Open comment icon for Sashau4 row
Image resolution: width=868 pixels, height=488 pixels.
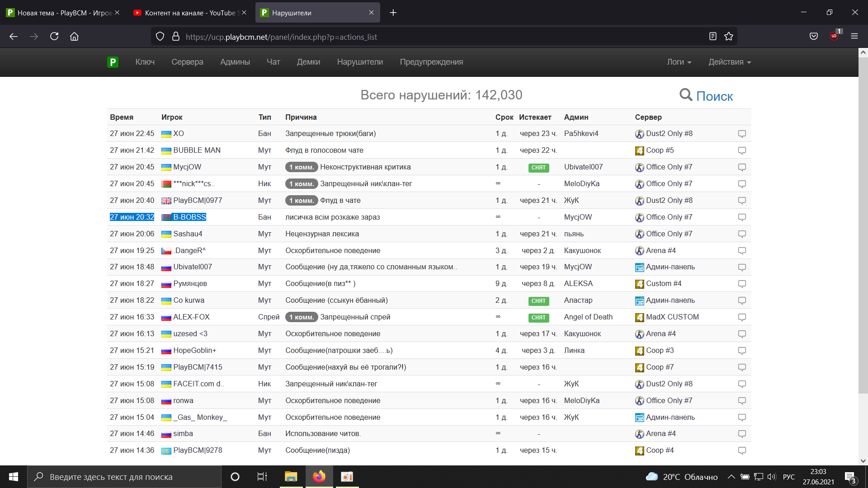coord(742,234)
